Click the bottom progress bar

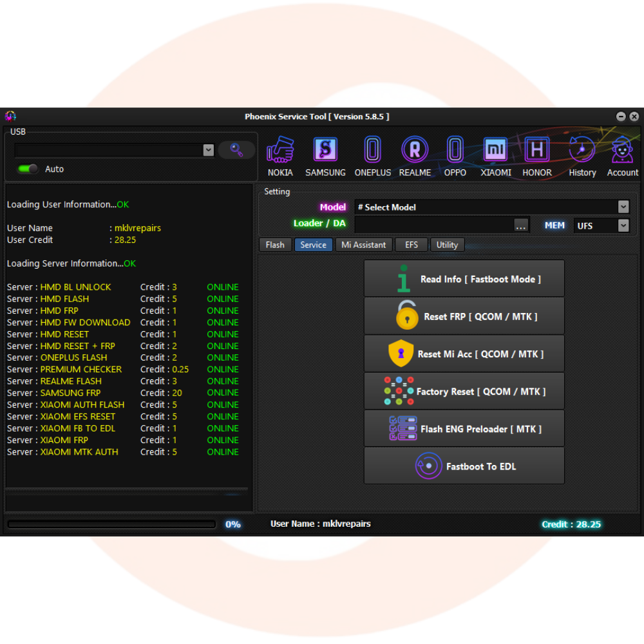(111, 524)
